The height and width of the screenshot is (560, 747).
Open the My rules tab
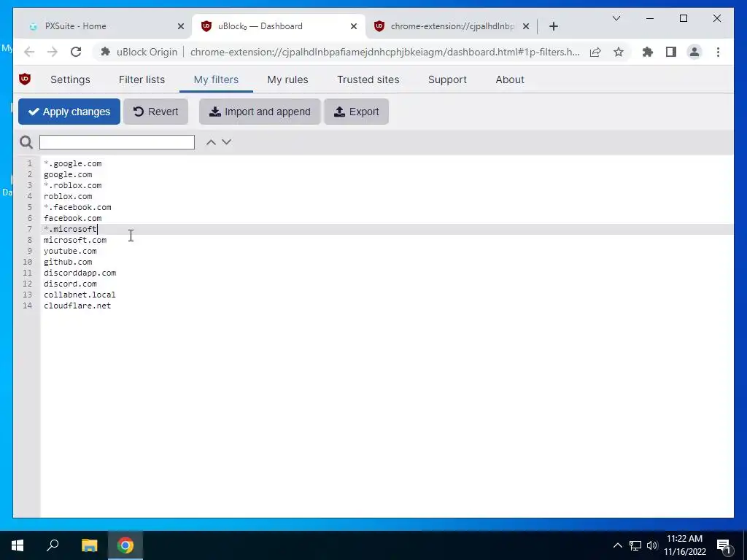pos(287,79)
